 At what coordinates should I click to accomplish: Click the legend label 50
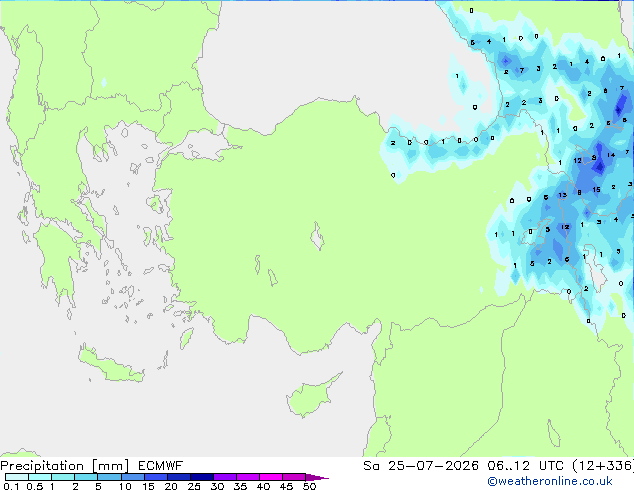pos(310,486)
